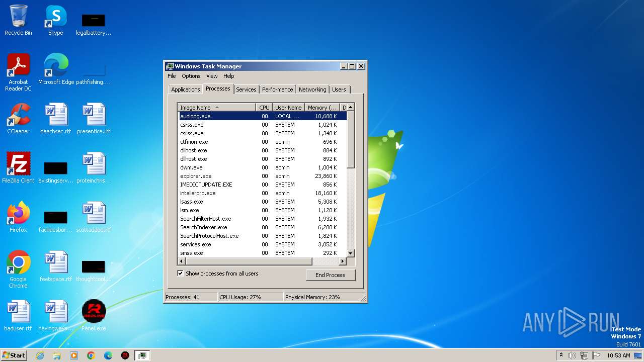Select the Panel.exe desktop icon

94,316
